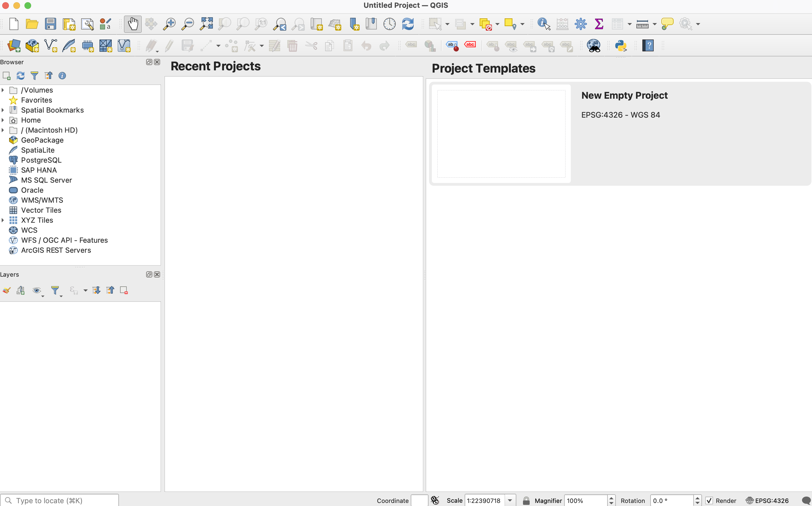Select PostgreSQL in the Browser tree
This screenshot has width=812, height=506.
click(41, 160)
